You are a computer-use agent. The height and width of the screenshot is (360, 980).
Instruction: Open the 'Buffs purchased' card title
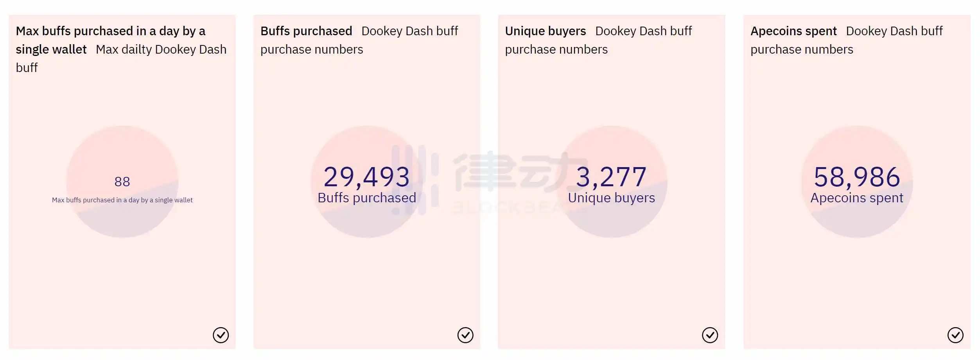(x=306, y=31)
